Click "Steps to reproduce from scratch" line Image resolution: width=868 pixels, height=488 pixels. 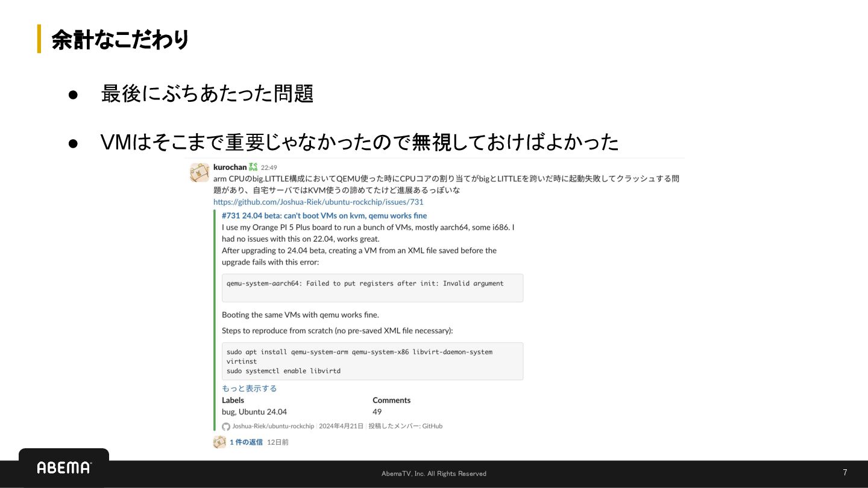(x=337, y=330)
